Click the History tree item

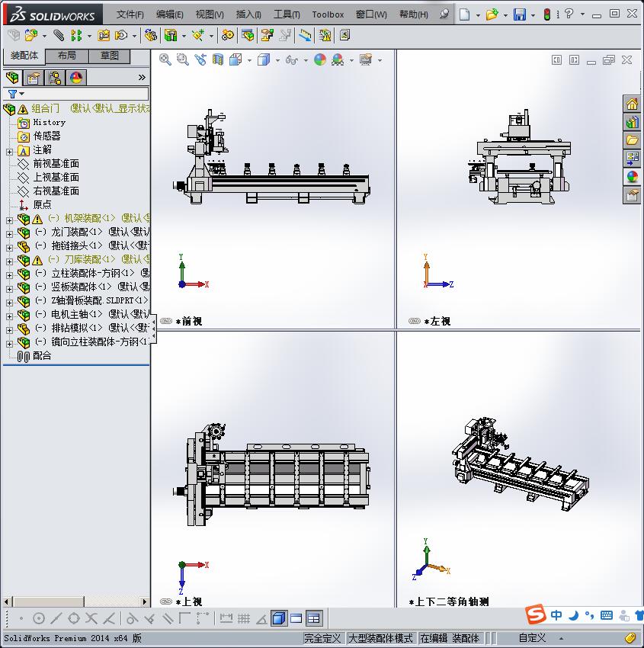click(x=49, y=122)
